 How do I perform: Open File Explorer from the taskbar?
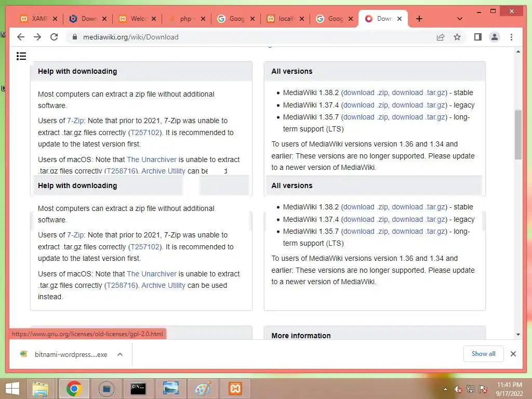[41, 389]
